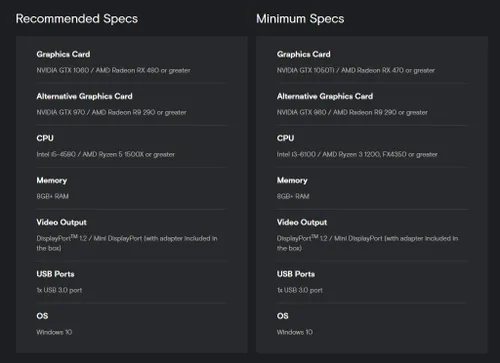Click the NVIDIA GTX 1060 recommended text
This screenshot has height=363, width=500.
[x=113, y=70]
